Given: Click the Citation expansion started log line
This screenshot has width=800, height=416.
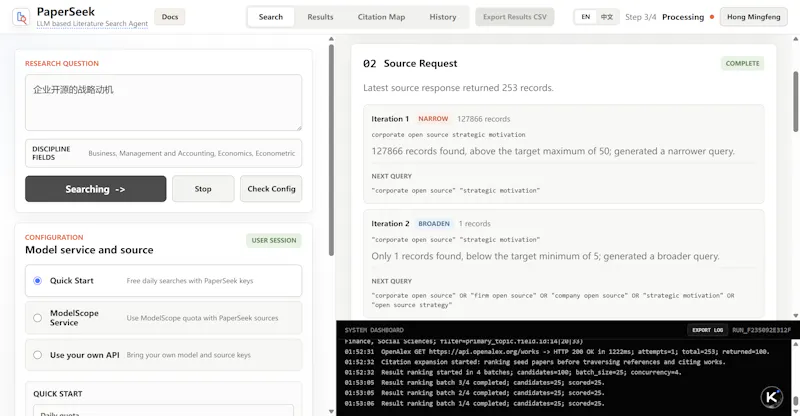Looking at the screenshot, I should click(535, 362).
